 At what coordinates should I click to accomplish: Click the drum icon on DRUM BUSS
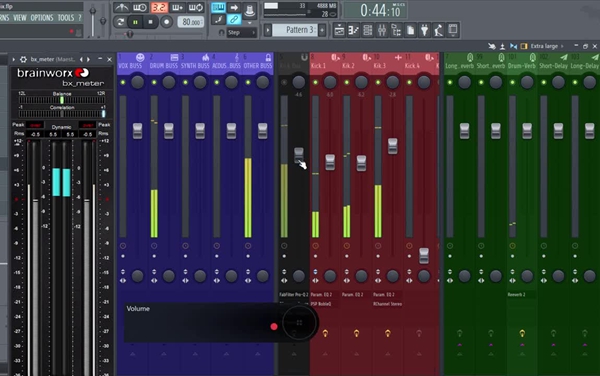[174, 57]
